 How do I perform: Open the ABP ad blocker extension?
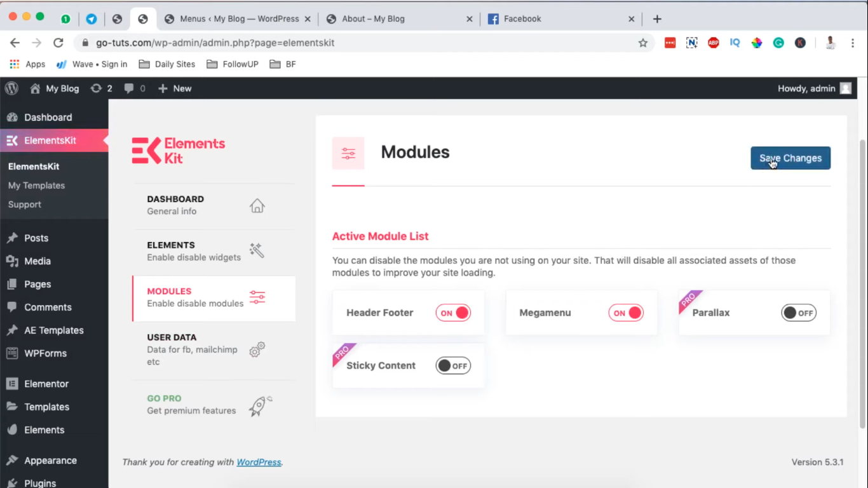click(714, 43)
